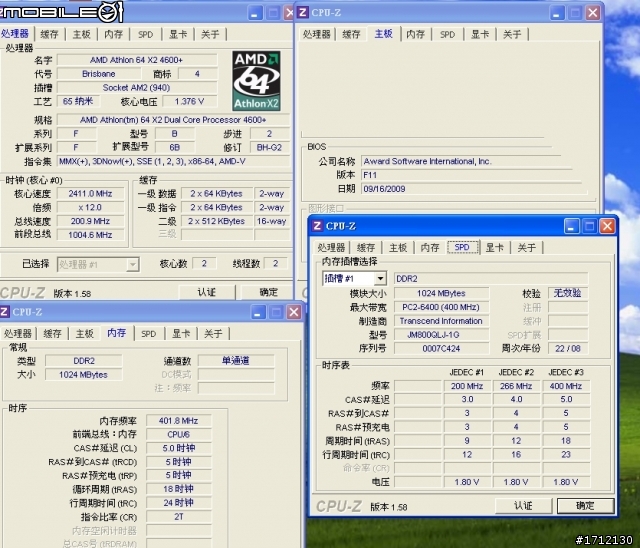This screenshot has width=640, height=548.
Task: Minimize the motherboard CPU-Z window
Action: pos(556,13)
